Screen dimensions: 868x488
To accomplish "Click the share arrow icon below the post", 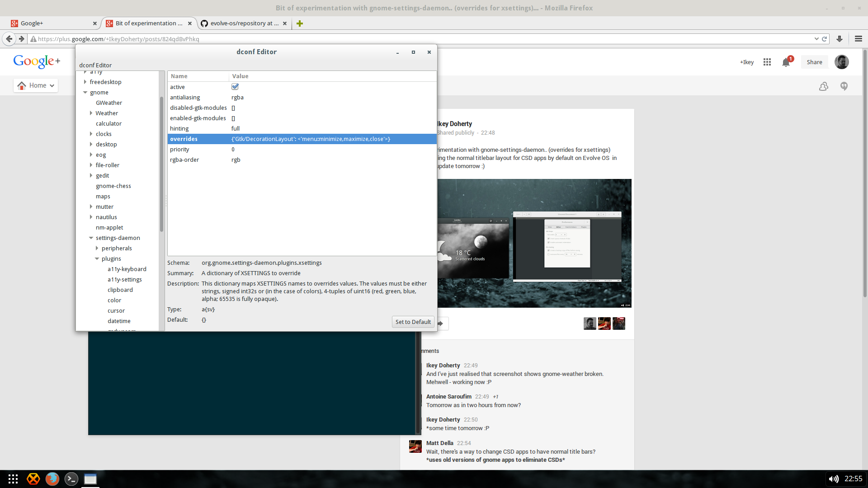I will point(441,324).
